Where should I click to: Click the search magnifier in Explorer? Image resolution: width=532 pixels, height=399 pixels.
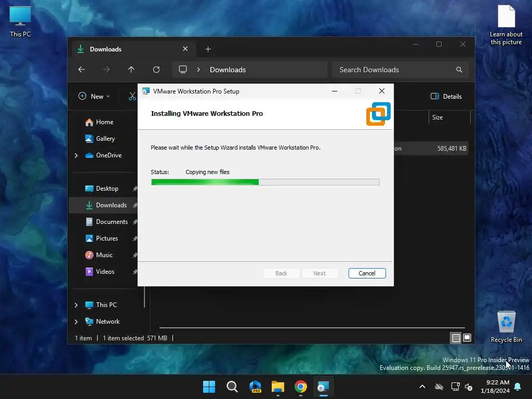(x=459, y=70)
